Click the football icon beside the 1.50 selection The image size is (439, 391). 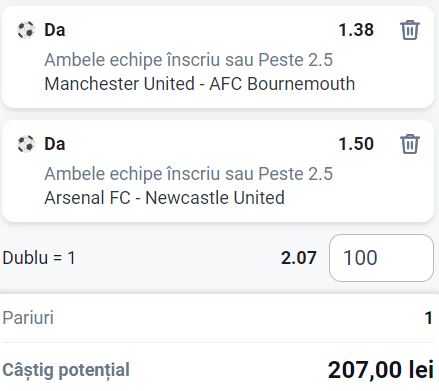(26, 144)
